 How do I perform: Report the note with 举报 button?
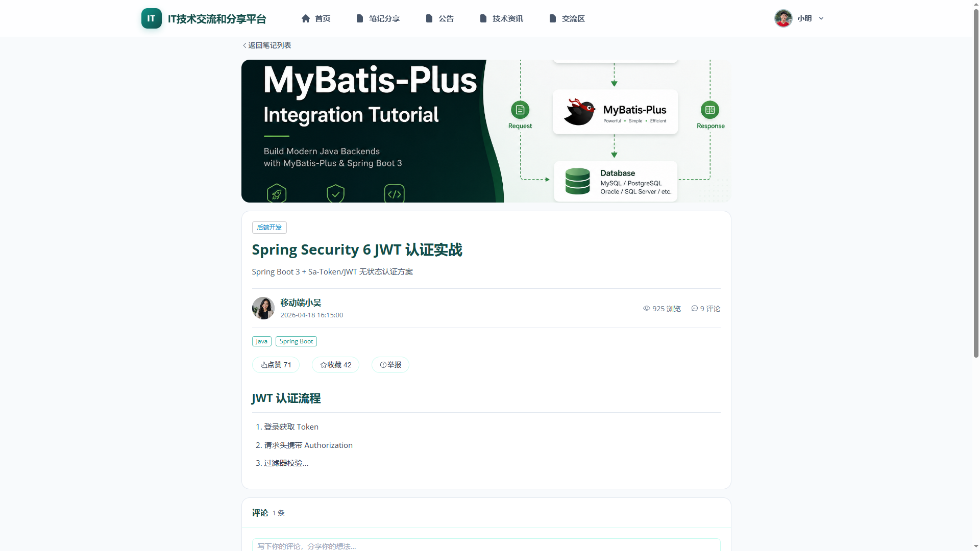390,365
